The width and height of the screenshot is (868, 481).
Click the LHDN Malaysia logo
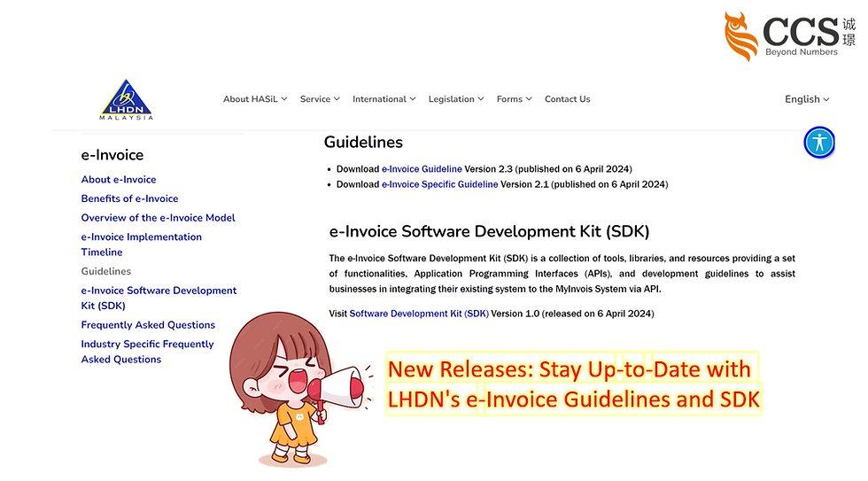tap(126, 99)
